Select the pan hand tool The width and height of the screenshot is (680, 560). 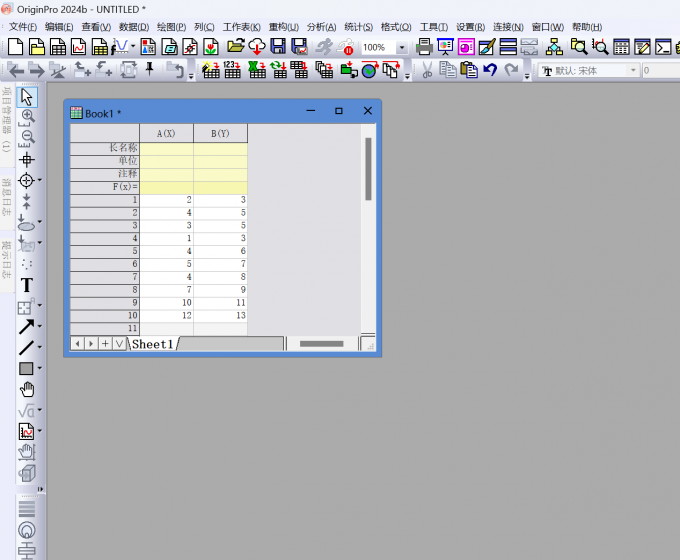[27, 390]
